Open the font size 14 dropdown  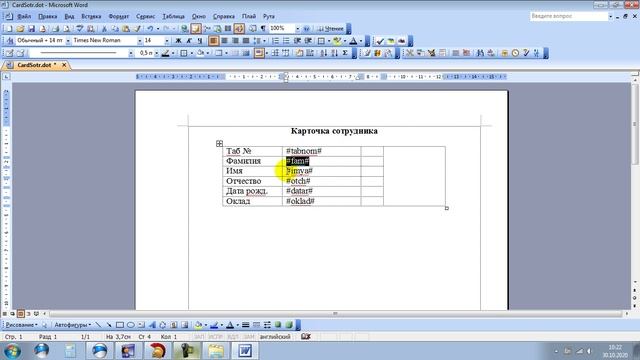[167, 41]
